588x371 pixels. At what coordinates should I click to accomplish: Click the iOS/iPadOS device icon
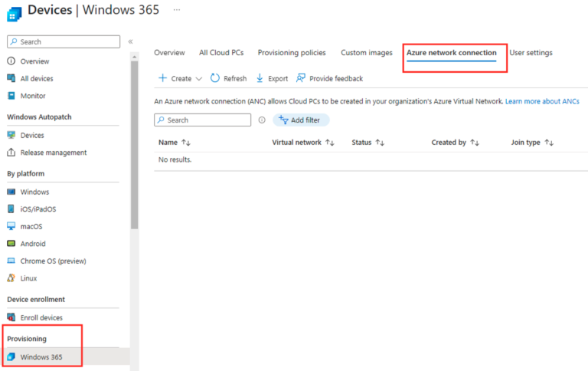coord(11,208)
